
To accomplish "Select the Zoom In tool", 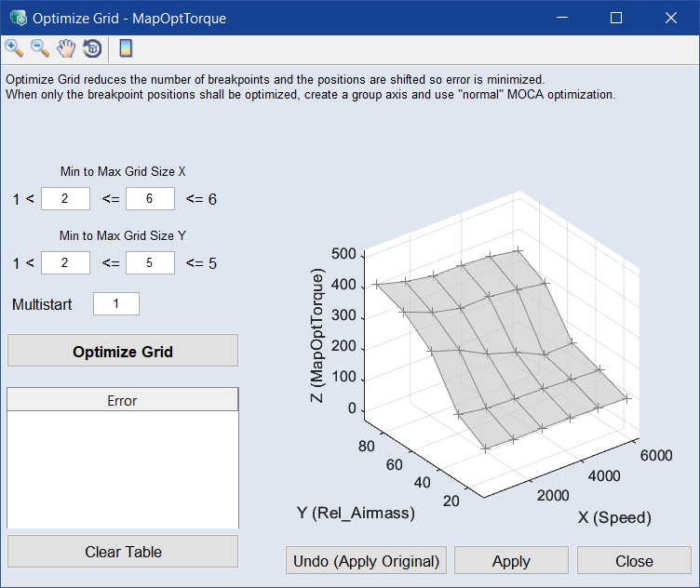I will coord(14,48).
